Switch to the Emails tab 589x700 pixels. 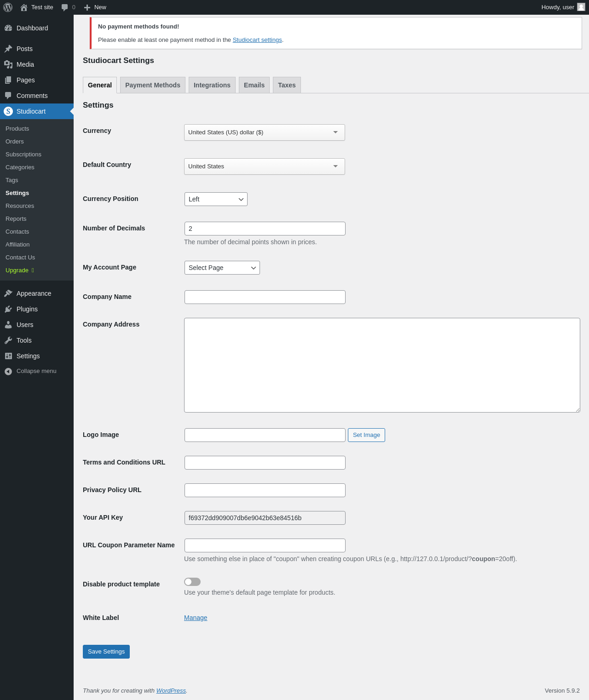pos(254,85)
